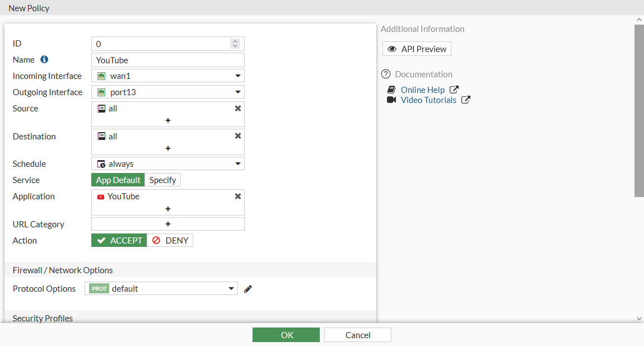This screenshot has width=644, height=346.
Task: Add a URL Category with plus
Action: click(168, 224)
